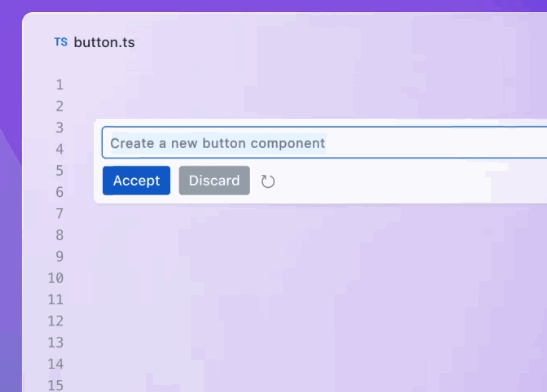The image size is (547, 392).
Task: Select the button.ts file tab
Action: pos(95,42)
